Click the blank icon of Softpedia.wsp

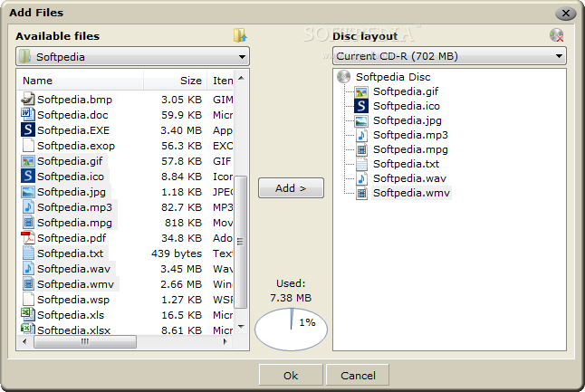pos(28,299)
